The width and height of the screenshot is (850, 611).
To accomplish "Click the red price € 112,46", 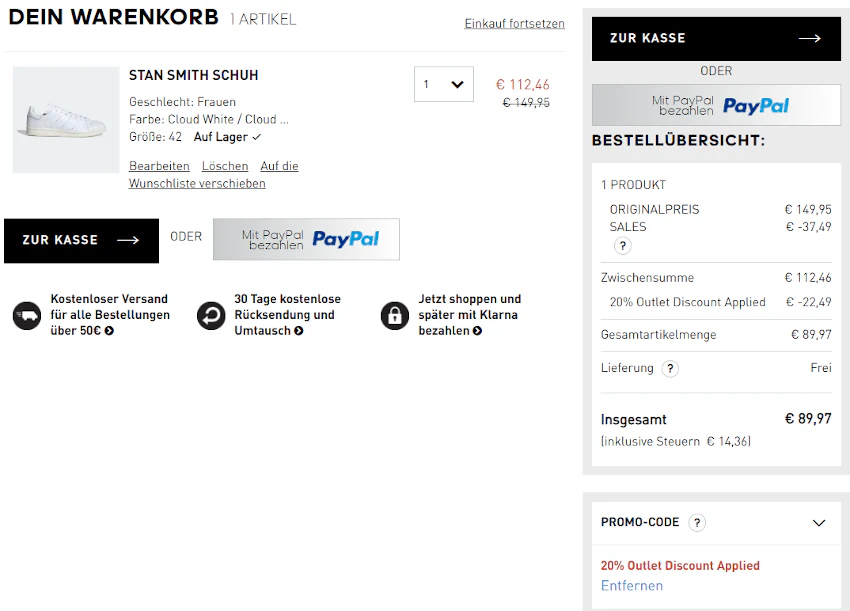I will (x=523, y=85).
